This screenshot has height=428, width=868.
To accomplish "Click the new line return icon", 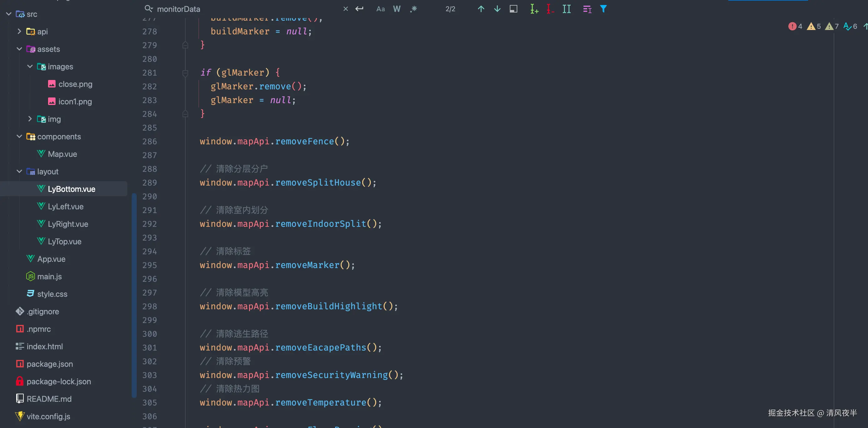I will pos(359,9).
